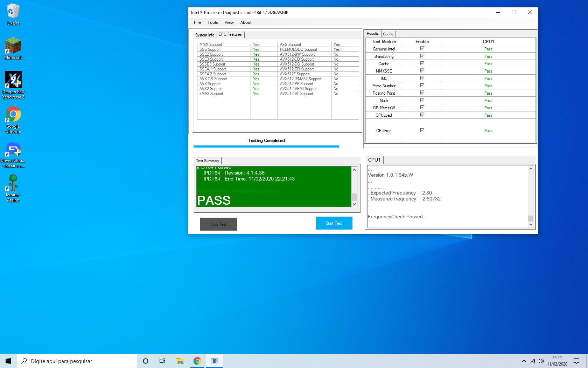
Task: Toggle the Floating Point test checkbox
Action: 422,93
